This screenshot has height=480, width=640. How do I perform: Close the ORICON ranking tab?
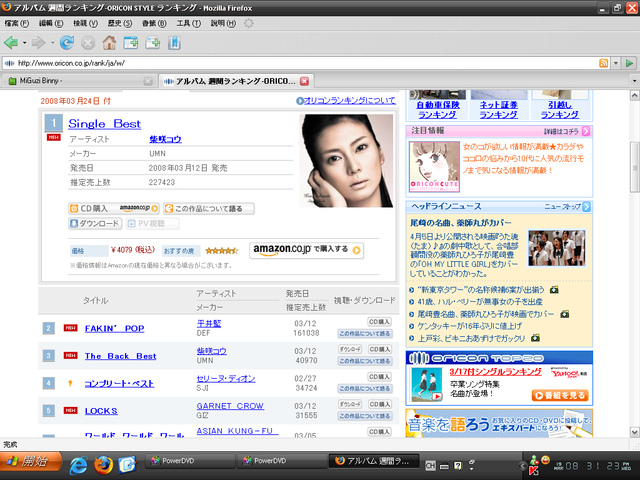tap(304, 81)
